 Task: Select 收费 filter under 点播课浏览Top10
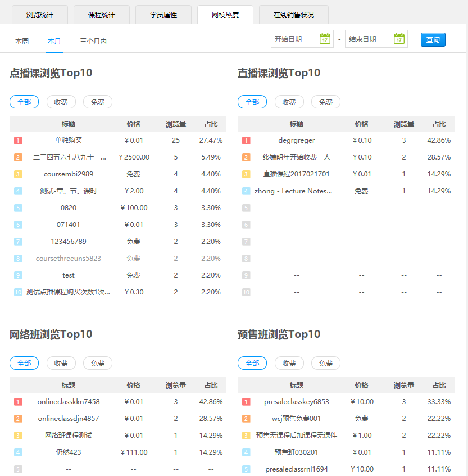[x=61, y=102]
